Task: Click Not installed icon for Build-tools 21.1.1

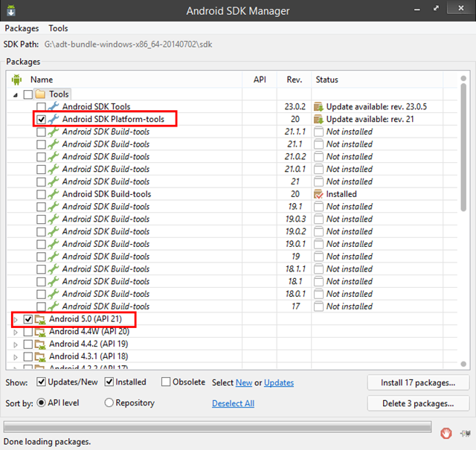Action: [318, 132]
